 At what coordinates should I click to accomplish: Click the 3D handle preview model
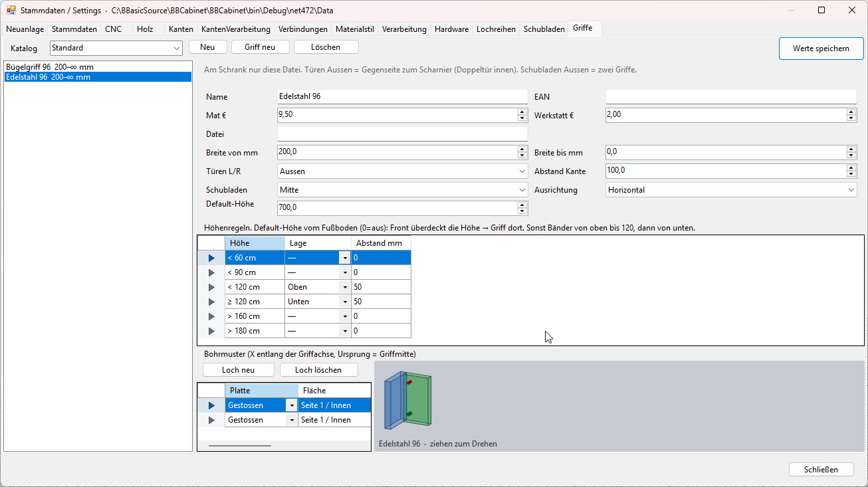[x=408, y=401]
